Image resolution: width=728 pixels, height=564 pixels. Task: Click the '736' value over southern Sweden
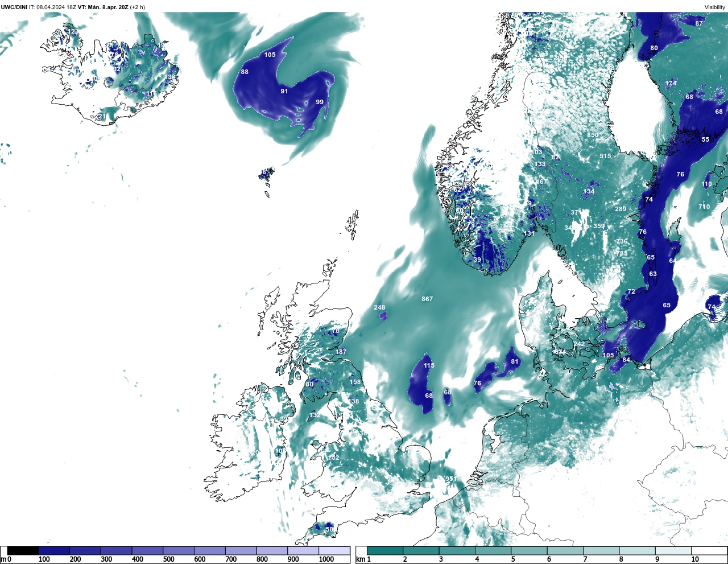pyautogui.click(x=622, y=242)
